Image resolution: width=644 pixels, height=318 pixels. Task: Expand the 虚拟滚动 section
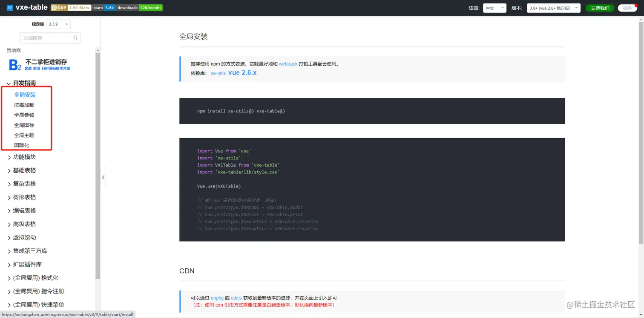click(22, 237)
